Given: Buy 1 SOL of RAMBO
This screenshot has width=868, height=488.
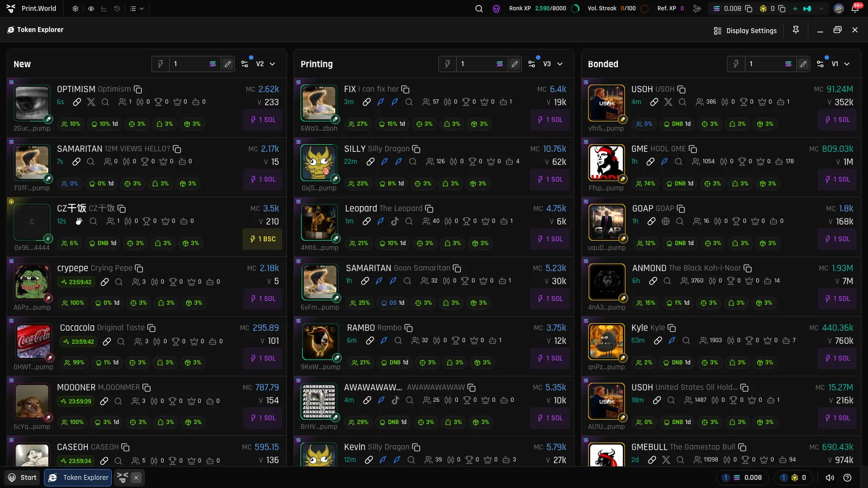Looking at the screenshot, I should [x=550, y=358].
